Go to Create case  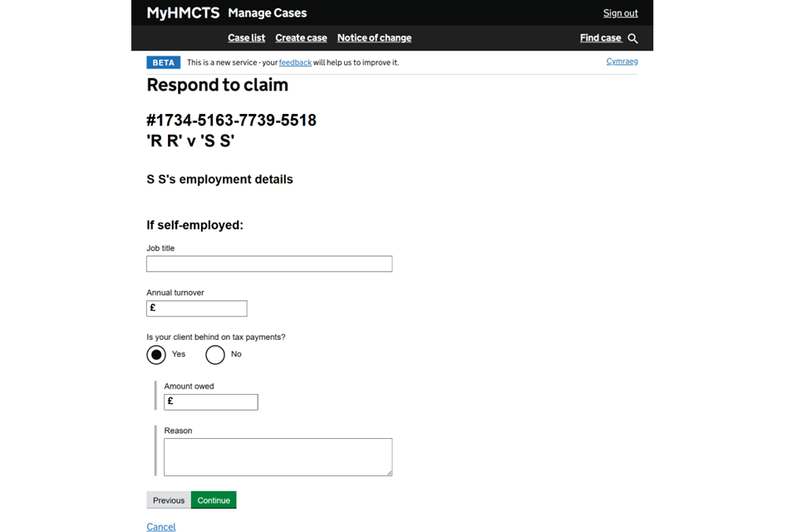(301, 38)
